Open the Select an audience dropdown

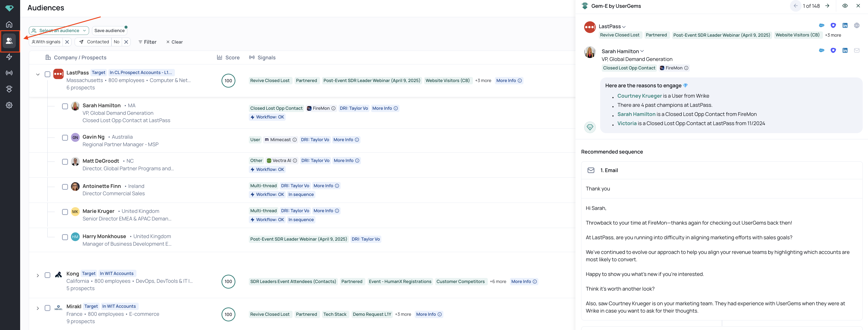coord(59,30)
